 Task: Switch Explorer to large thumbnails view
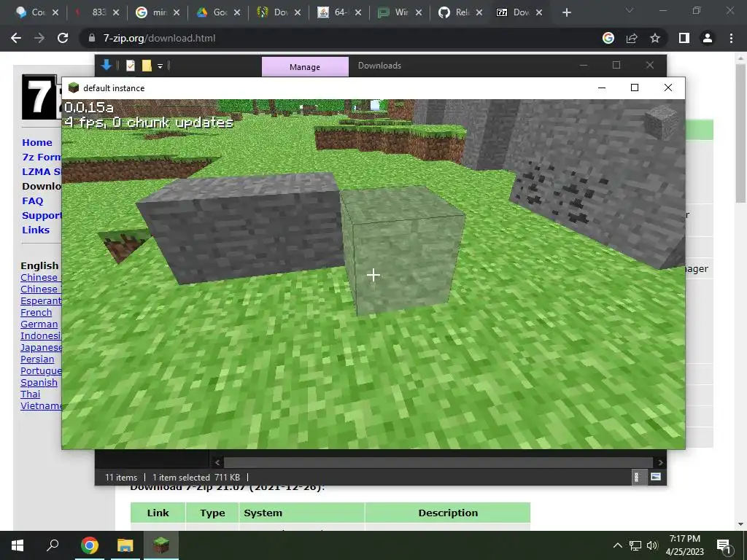click(656, 477)
